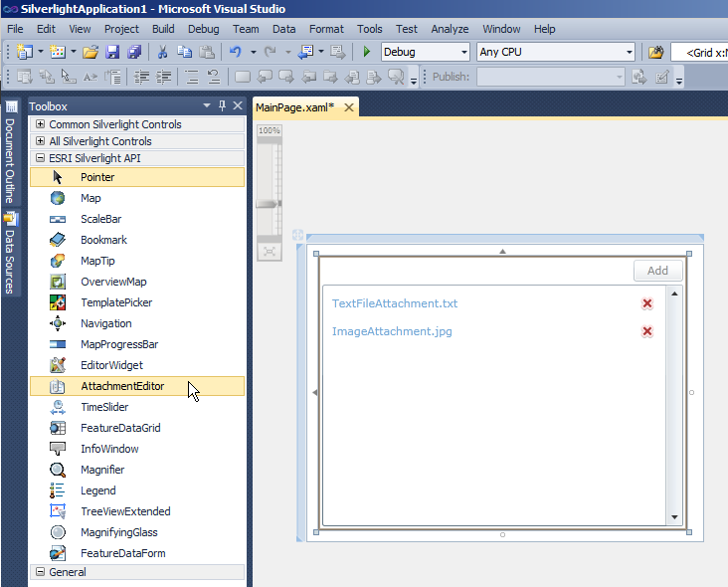This screenshot has width=728, height=587.
Task: Open the Document Outline side tab
Action: coord(10,153)
